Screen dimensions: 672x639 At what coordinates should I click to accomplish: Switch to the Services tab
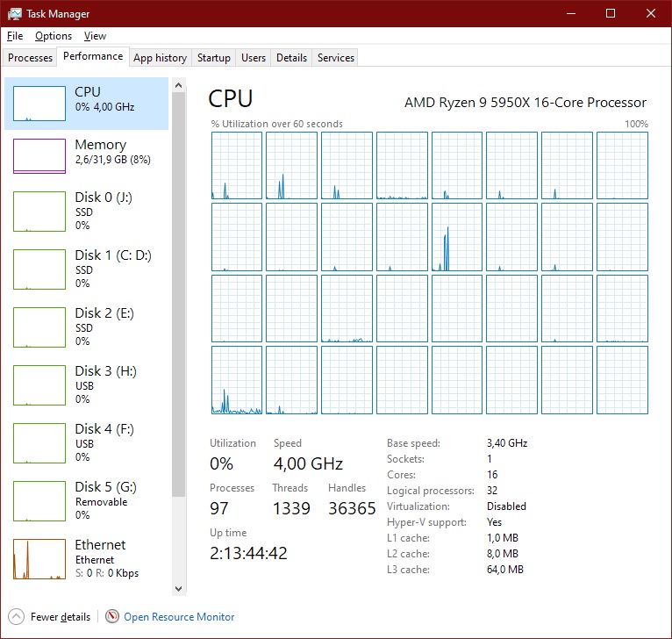(x=336, y=58)
